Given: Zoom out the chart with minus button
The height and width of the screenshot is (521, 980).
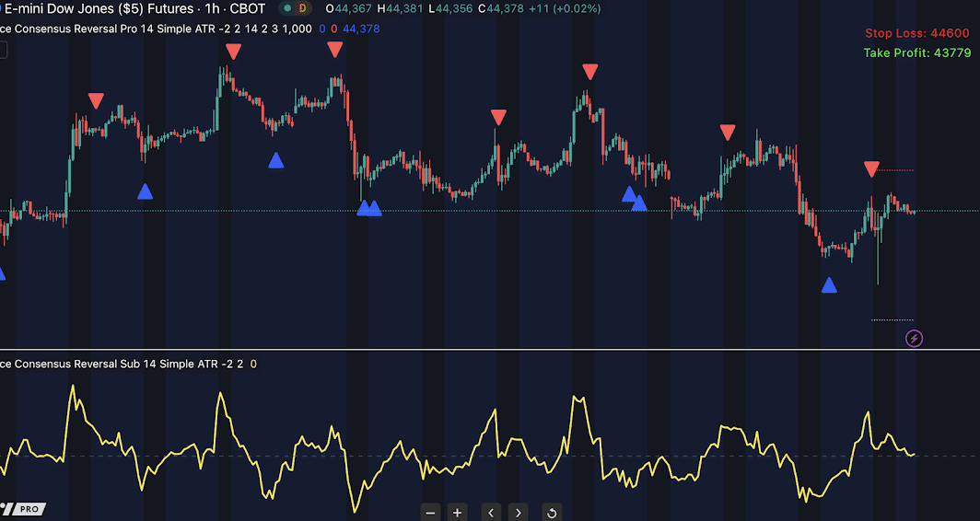Looking at the screenshot, I should [430, 513].
